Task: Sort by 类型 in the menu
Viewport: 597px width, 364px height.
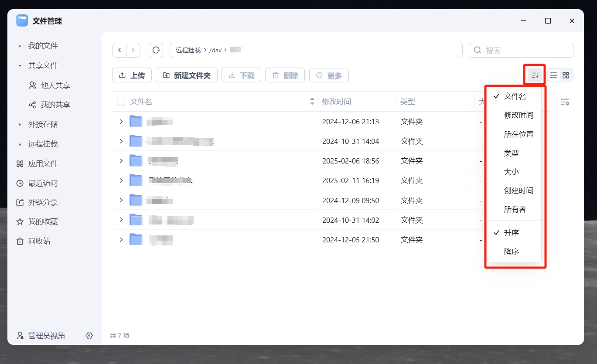Action: coord(515,153)
